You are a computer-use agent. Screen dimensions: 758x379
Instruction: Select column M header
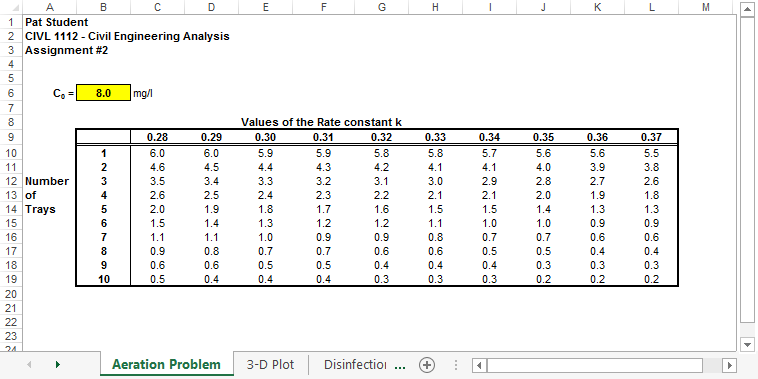[705, 7]
